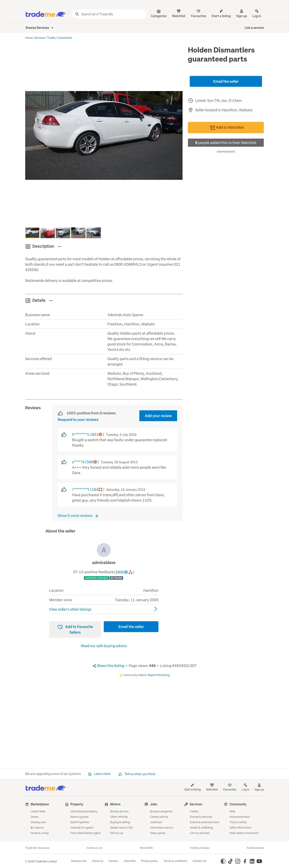Click footer Favourites heart icon
Image resolution: width=289 pixels, height=868 pixels.
(230, 785)
